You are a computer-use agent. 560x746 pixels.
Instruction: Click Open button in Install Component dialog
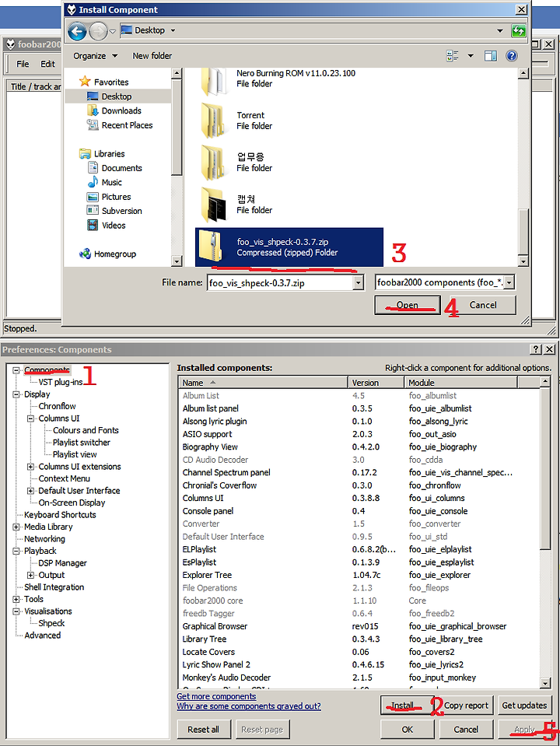click(408, 305)
